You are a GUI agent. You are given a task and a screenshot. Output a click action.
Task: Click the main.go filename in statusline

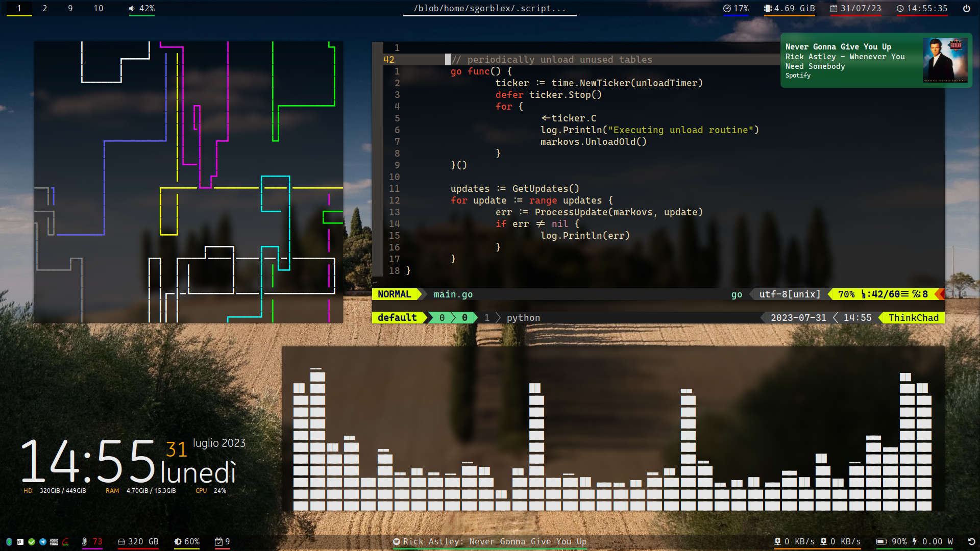pyautogui.click(x=453, y=294)
